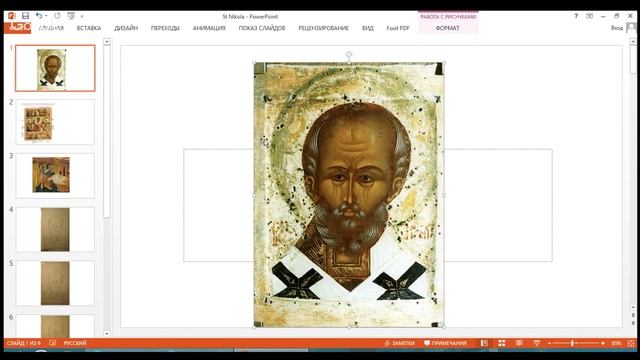Open the Foxit PDF ribbon tab
Image resolution: width=640 pixels, height=360 pixels.
(398, 28)
